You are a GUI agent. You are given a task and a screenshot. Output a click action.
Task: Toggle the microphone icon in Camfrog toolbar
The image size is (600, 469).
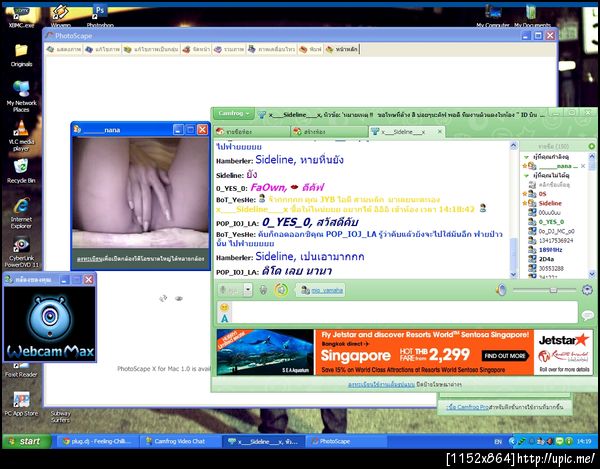(263, 290)
